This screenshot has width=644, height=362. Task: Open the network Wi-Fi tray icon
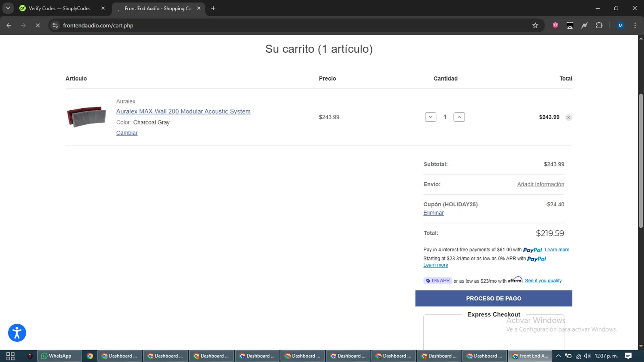(578, 356)
